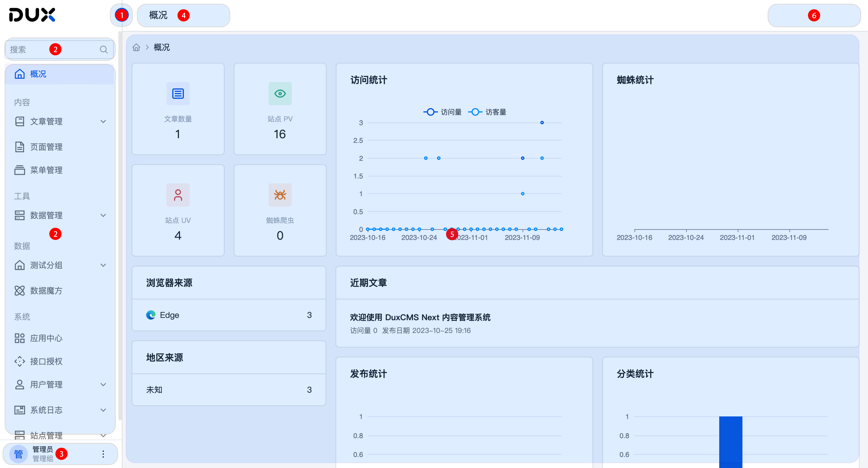Open the DuxCMS Next welcome article
Screen dimensions: 868x468
tap(420, 317)
